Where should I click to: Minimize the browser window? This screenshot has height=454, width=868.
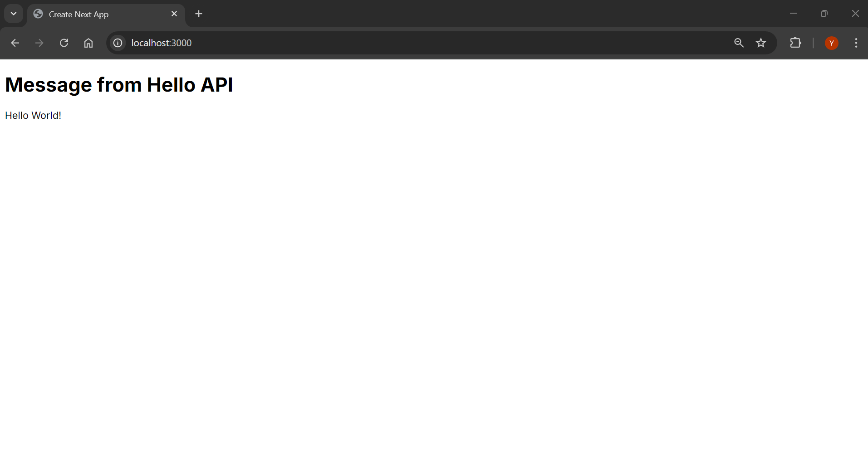point(793,14)
